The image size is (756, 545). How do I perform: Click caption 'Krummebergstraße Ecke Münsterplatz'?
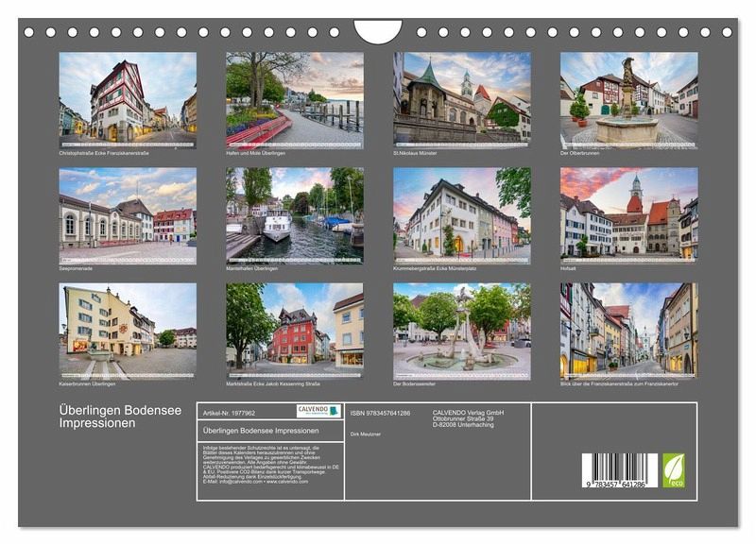coord(435,268)
